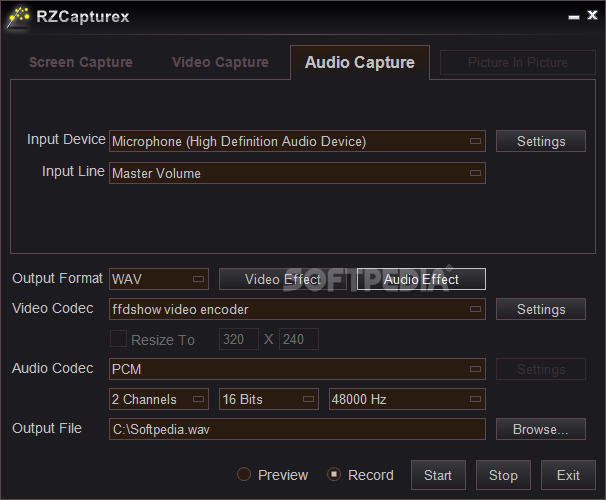Image resolution: width=606 pixels, height=500 pixels.
Task: Click the Video Effect button
Action: pos(283,279)
